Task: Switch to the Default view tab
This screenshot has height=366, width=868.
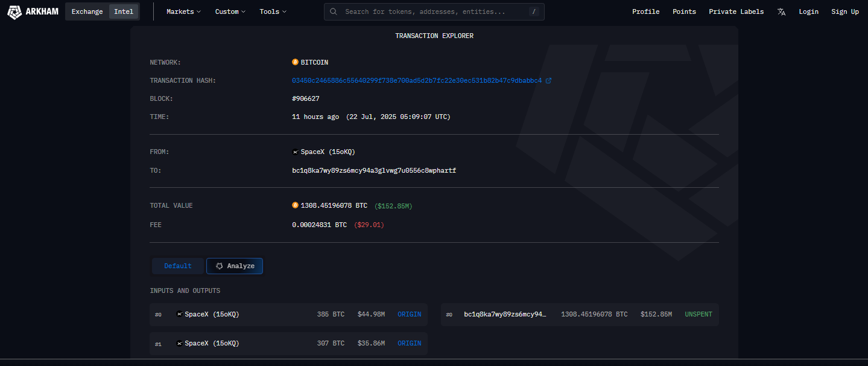Action: [178, 266]
